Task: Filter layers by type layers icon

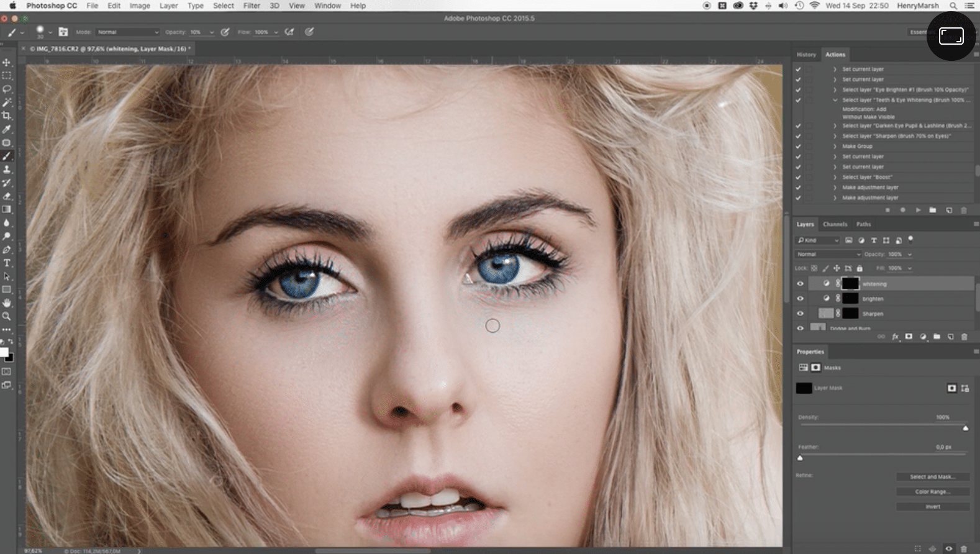Action: click(874, 240)
